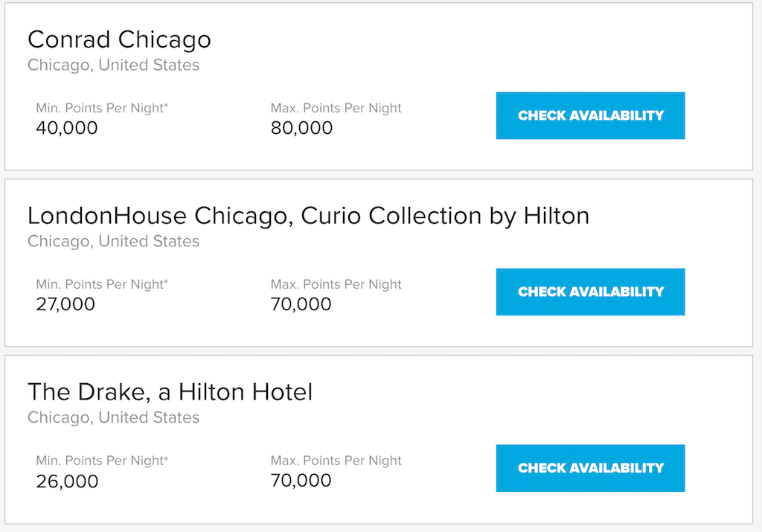Click LondonHouse's Min. Points Per Night label
The image size is (762, 532).
click(x=102, y=284)
